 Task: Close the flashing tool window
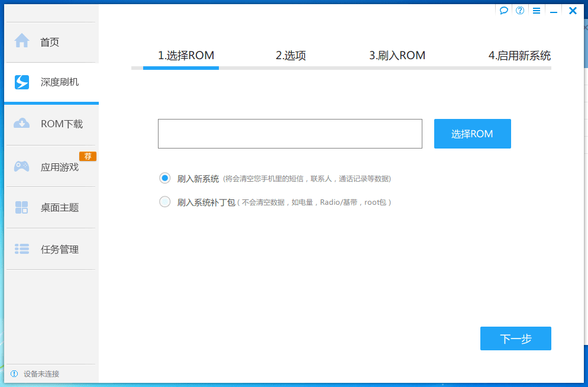pos(573,11)
